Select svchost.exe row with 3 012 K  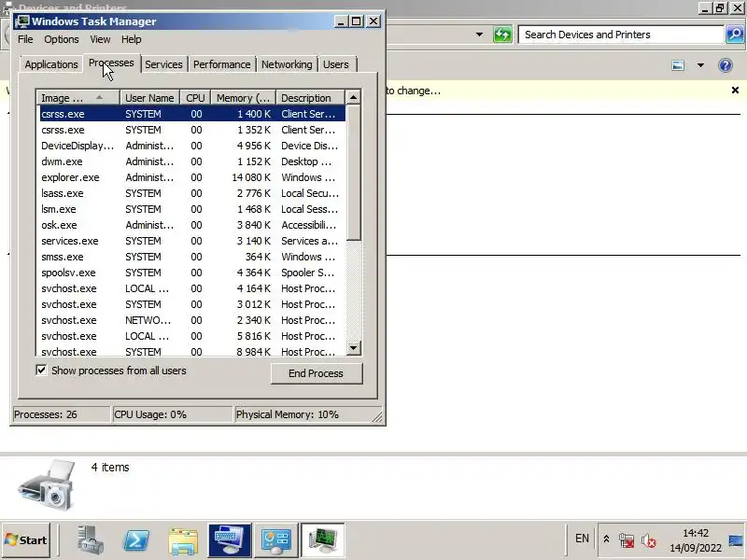pos(192,304)
